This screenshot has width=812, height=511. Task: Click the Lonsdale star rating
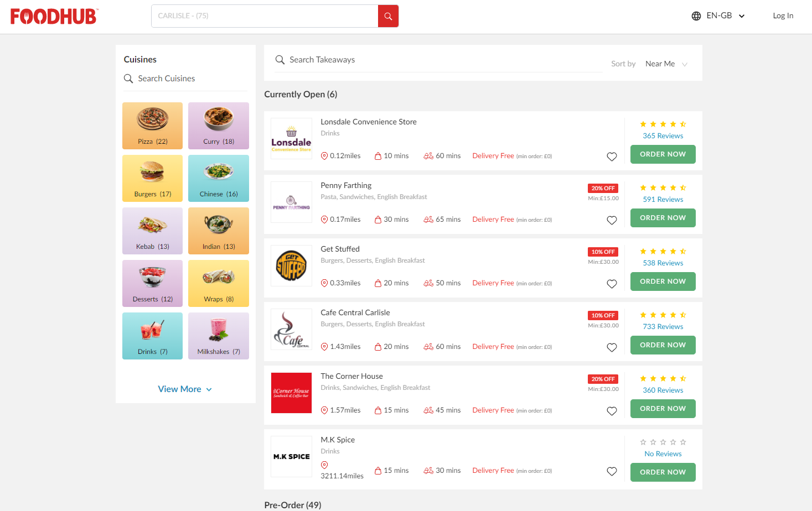(663, 124)
